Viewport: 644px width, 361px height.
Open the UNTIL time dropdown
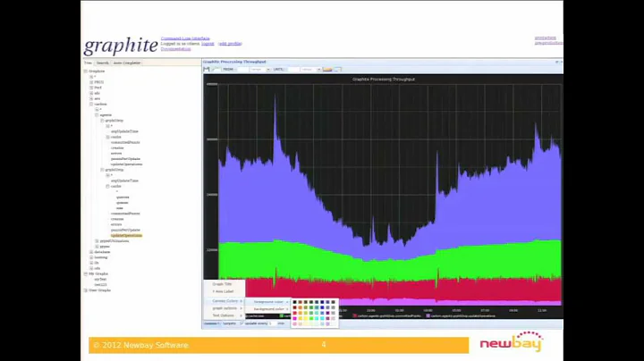[x=318, y=70]
